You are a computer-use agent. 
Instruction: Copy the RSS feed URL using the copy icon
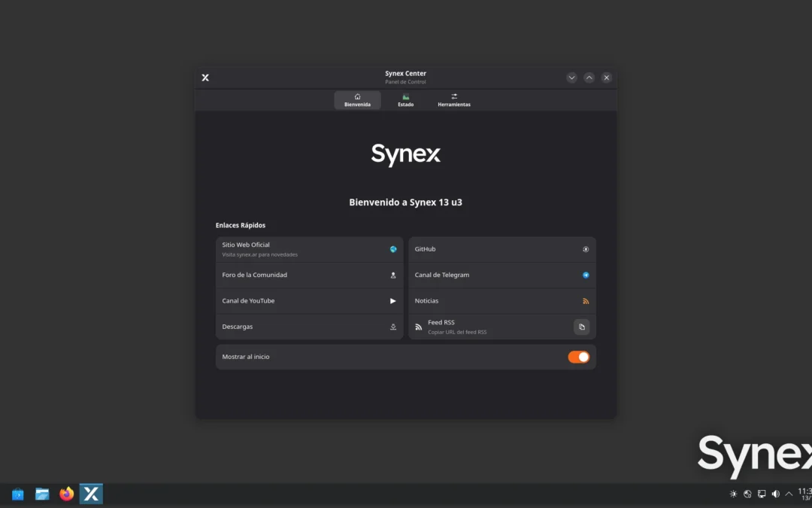[581, 327]
